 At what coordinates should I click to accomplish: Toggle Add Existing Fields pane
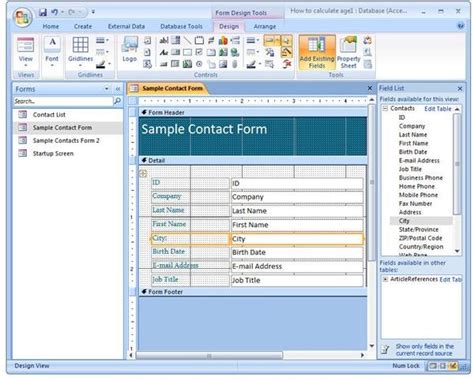pos(317,52)
